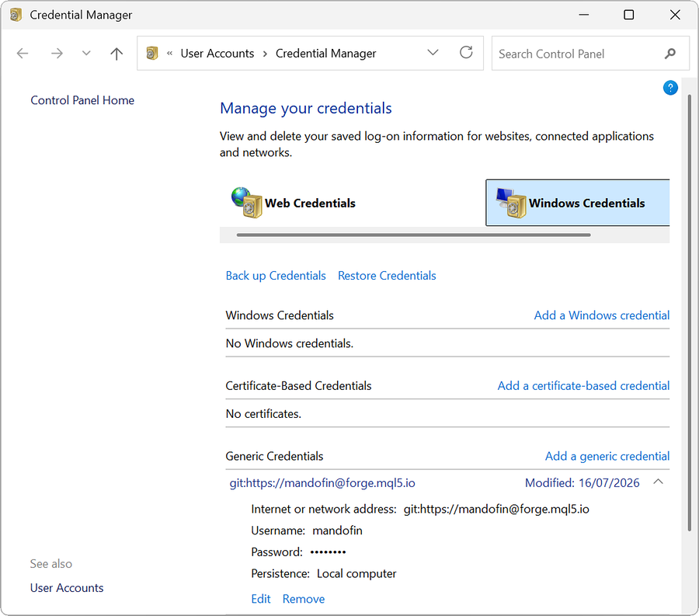Select User Accounts in the breadcrumb

coord(217,54)
